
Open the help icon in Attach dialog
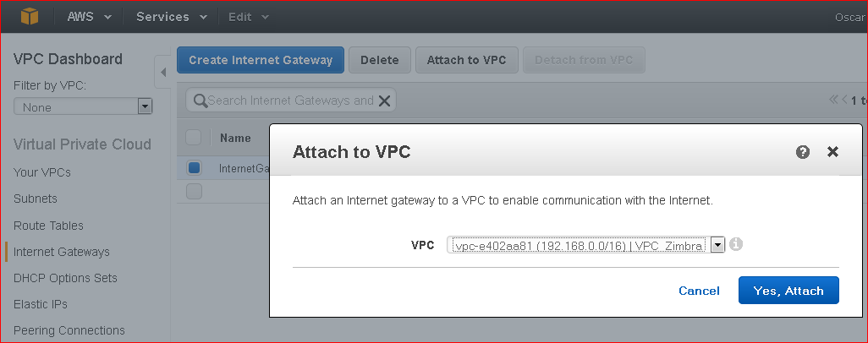pyautogui.click(x=803, y=152)
